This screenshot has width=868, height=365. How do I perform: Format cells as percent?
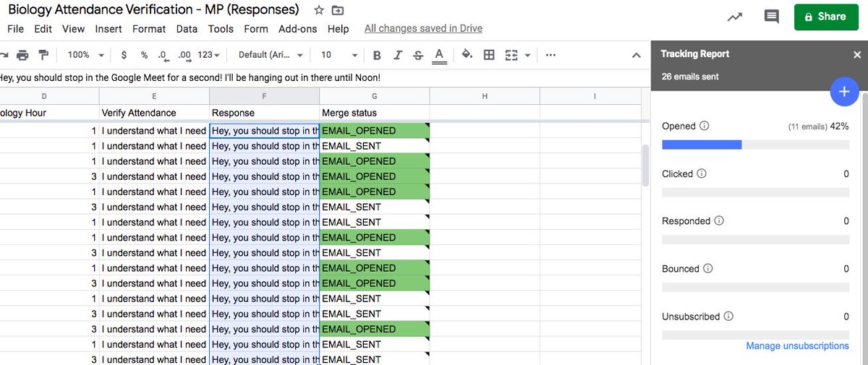coord(144,55)
